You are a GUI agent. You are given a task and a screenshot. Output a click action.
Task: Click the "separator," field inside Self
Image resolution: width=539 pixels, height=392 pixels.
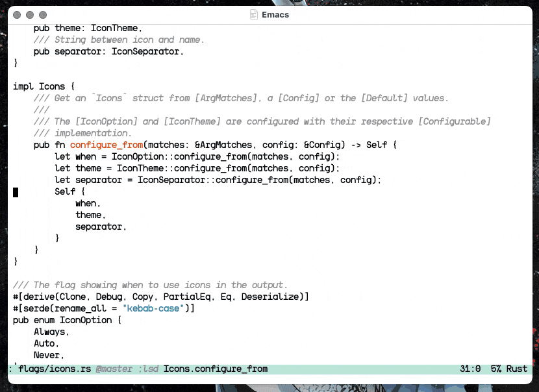101,227
